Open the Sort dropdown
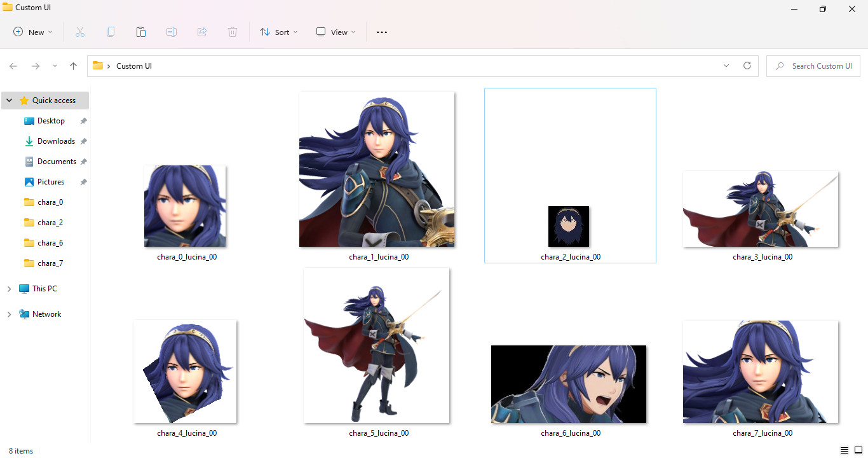Image resolution: width=868 pixels, height=458 pixels. coord(278,32)
